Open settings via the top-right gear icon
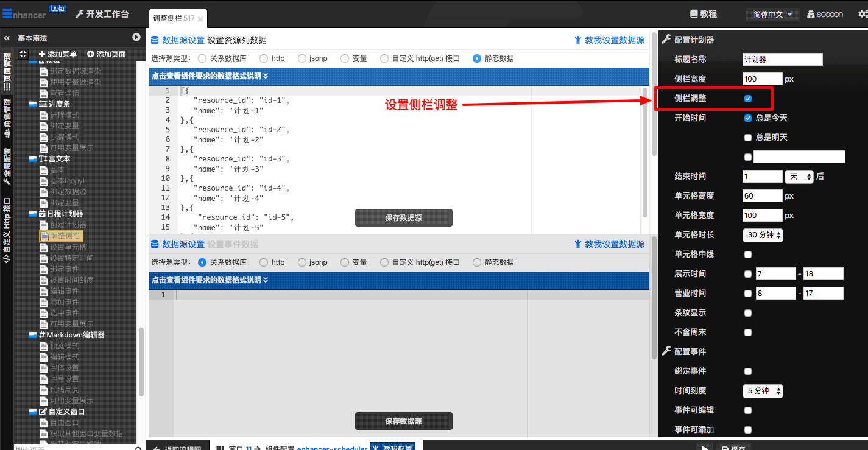 point(862,14)
